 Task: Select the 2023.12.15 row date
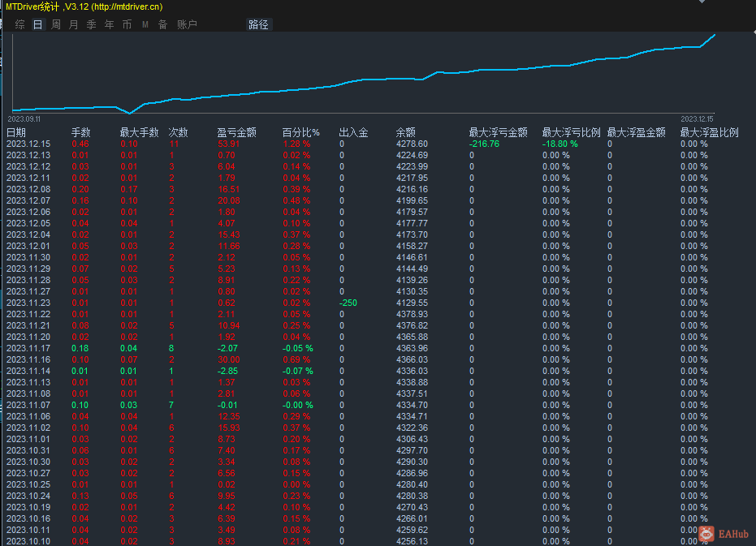click(x=28, y=144)
